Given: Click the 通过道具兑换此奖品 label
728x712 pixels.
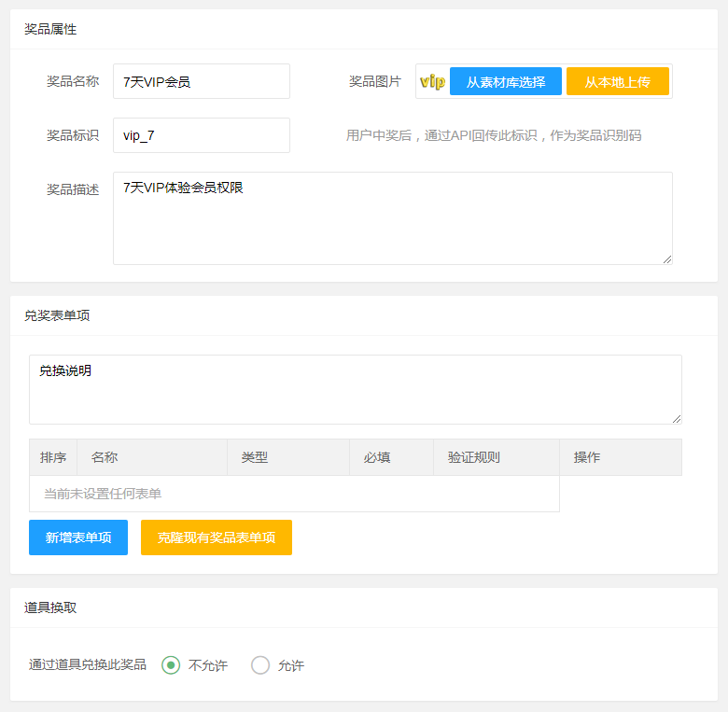Looking at the screenshot, I should pos(88,664).
